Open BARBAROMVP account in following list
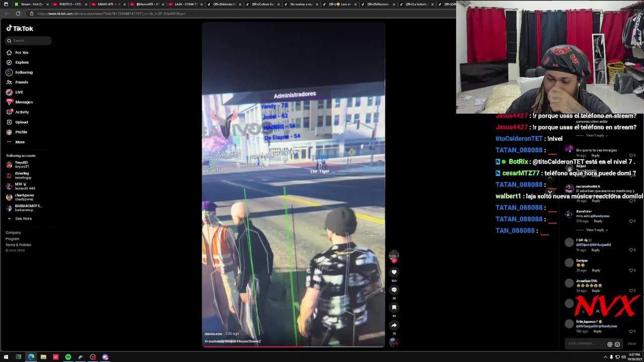This screenshot has width=644, height=362. point(24,208)
